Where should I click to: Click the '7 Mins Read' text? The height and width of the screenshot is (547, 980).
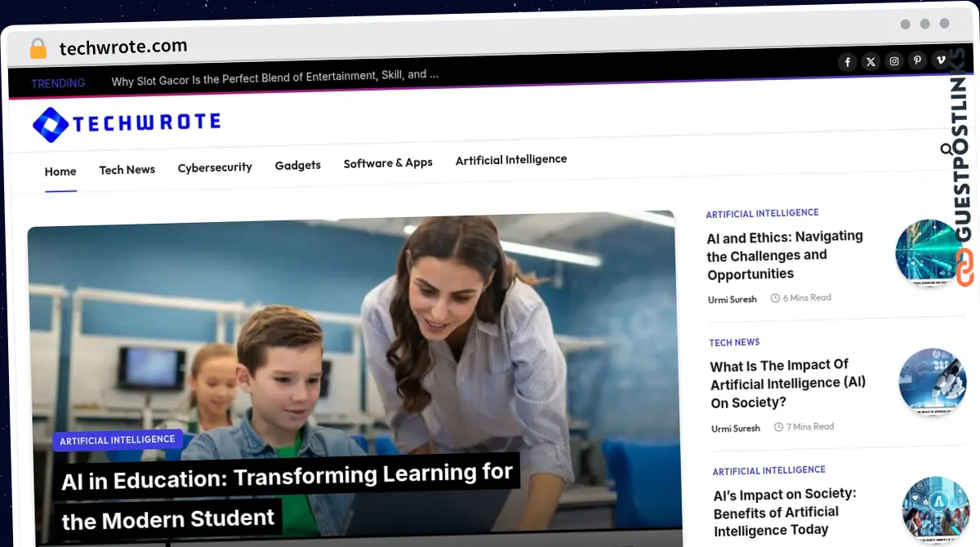(x=804, y=427)
